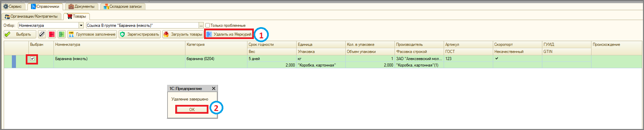Click the Ссылка В группе filter field
This screenshot has height=130, width=644.
click(142, 25)
